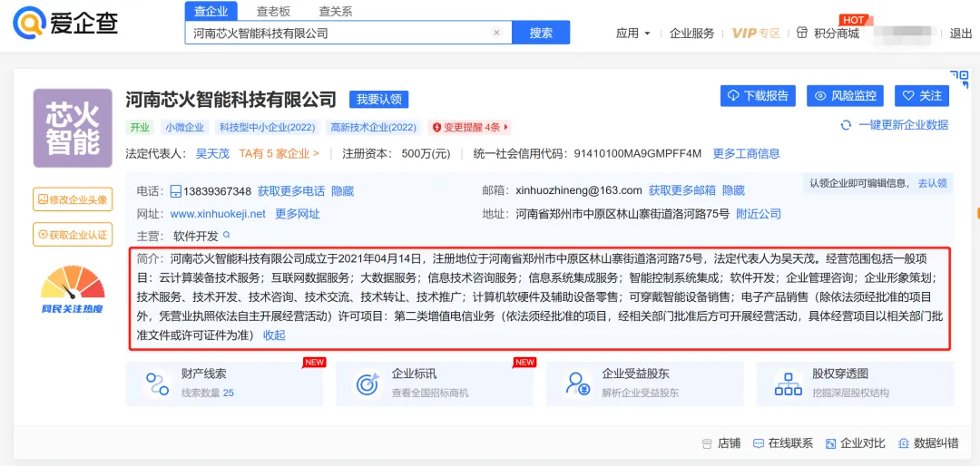Click the 开业 status tag
The image size is (980, 466).
click(x=140, y=128)
